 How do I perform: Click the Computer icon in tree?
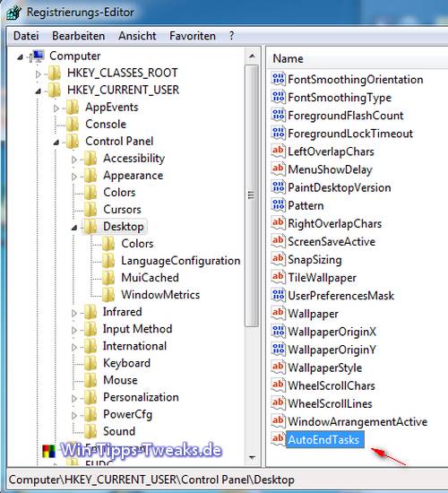coord(37,56)
